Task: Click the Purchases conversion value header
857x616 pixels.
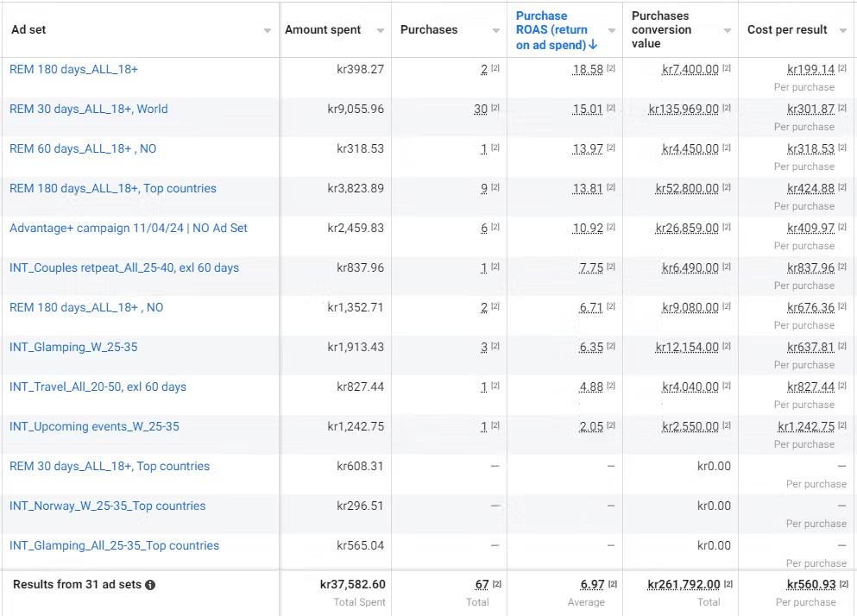Action: point(661,29)
